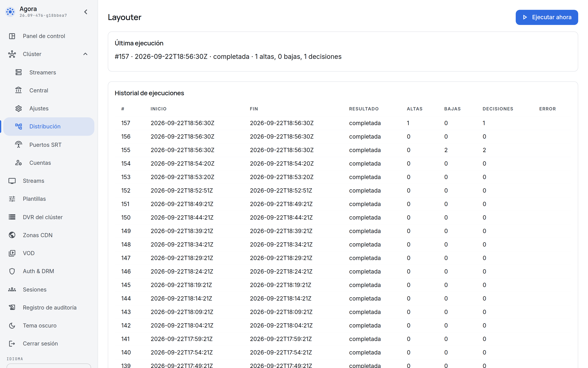This screenshot has width=588, height=368.
Task: Click the INICIO column header
Action: [158, 109]
